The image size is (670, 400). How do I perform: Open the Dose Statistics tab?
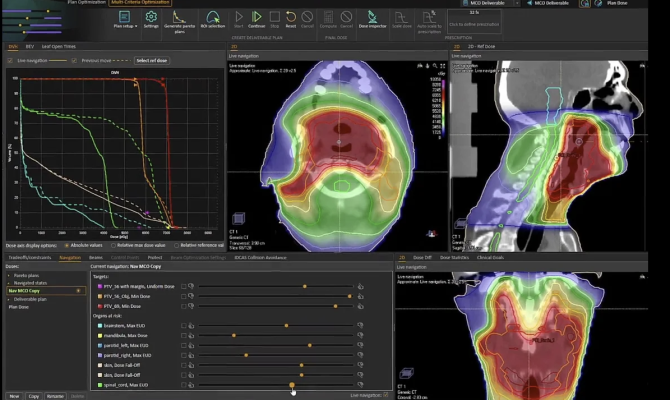pyautogui.click(x=456, y=257)
